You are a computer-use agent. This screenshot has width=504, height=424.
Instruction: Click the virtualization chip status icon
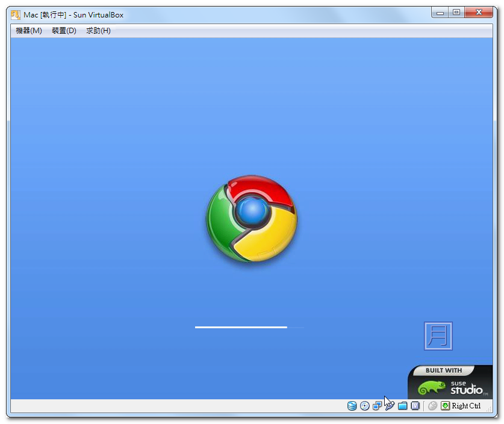tap(415, 406)
